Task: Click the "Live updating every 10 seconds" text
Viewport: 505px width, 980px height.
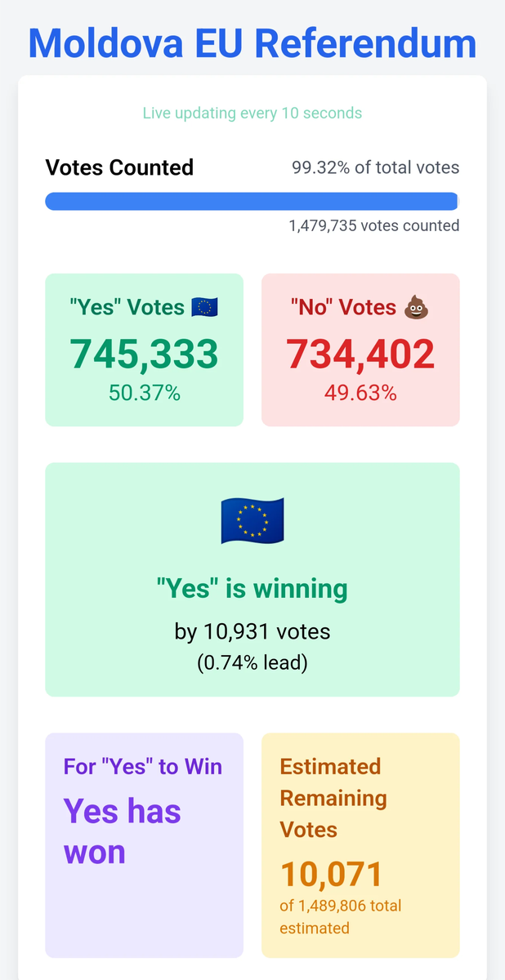Action: click(x=252, y=113)
